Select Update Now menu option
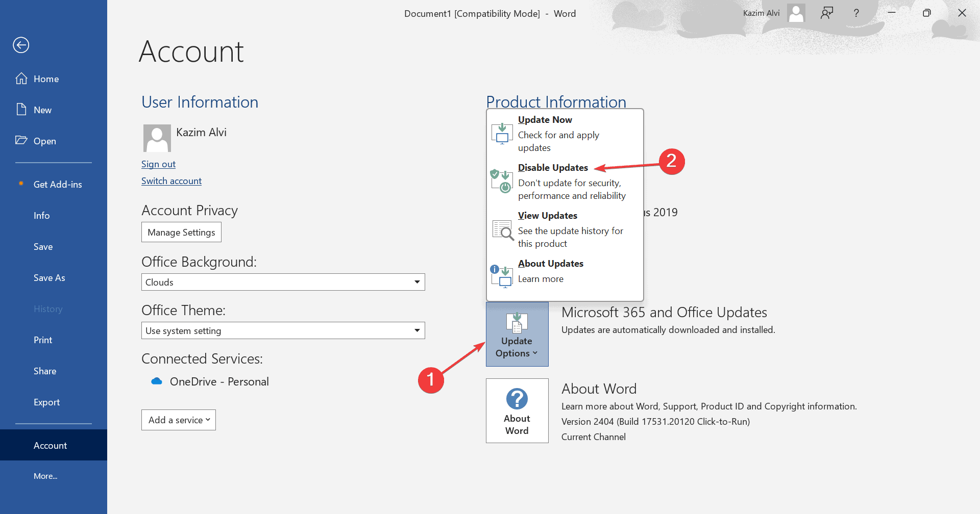Screen dimensions: 980x514 [x=565, y=134]
